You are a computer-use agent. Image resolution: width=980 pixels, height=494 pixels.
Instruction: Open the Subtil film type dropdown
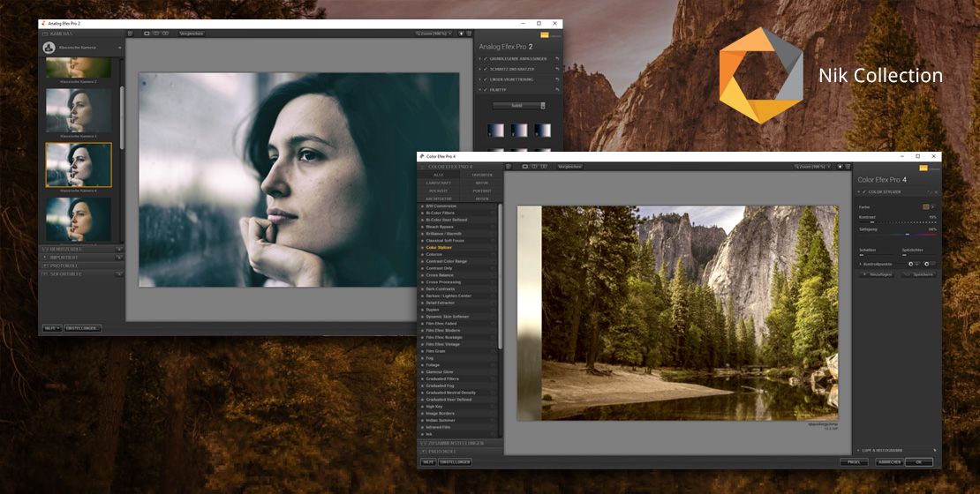519,106
